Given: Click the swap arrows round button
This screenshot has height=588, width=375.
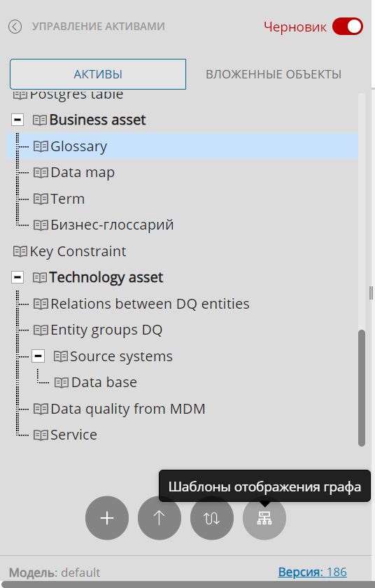Looking at the screenshot, I should point(212,518).
